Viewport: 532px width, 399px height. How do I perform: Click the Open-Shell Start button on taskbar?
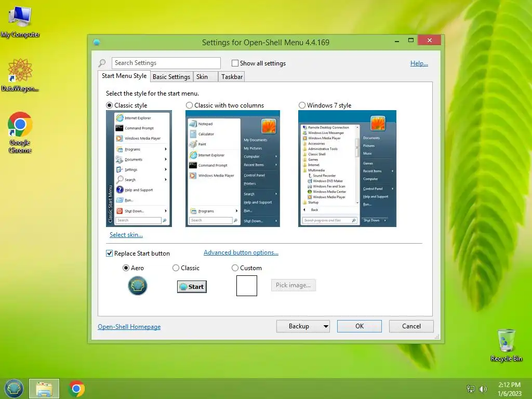(x=14, y=389)
